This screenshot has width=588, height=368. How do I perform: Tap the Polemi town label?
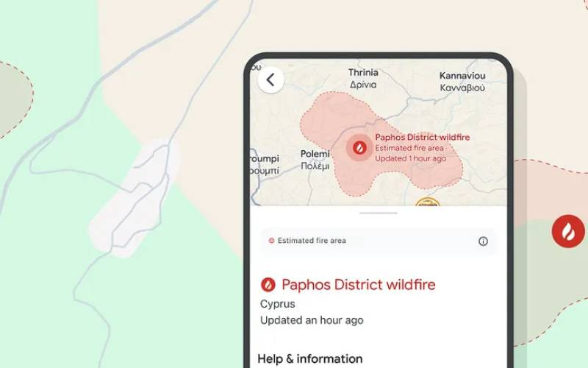point(315,160)
